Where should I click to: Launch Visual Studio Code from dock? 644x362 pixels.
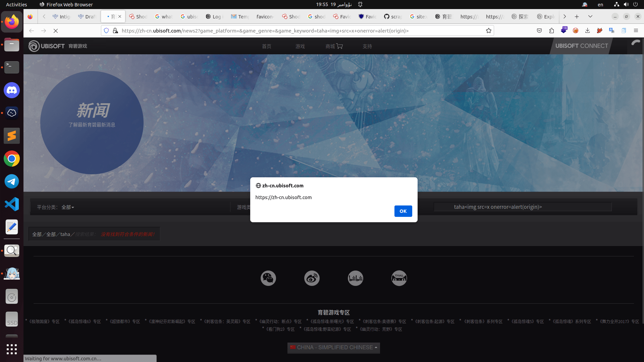tap(12, 204)
